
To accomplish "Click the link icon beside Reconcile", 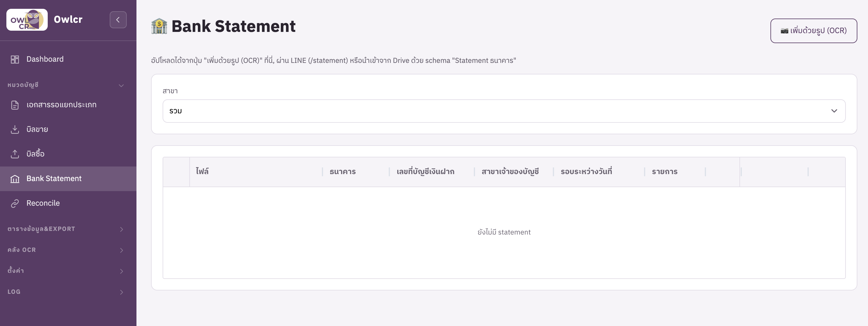I will pyautogui.click(x=15, y=204).
